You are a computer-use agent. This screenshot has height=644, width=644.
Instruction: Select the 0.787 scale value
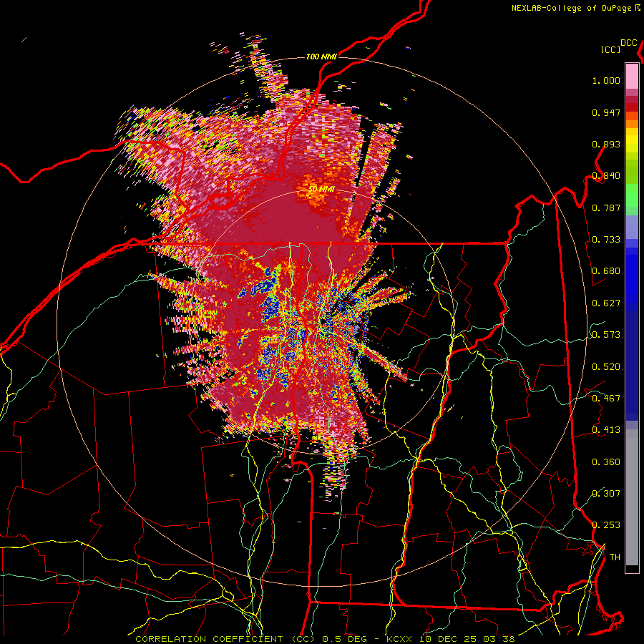coord(606,208)
